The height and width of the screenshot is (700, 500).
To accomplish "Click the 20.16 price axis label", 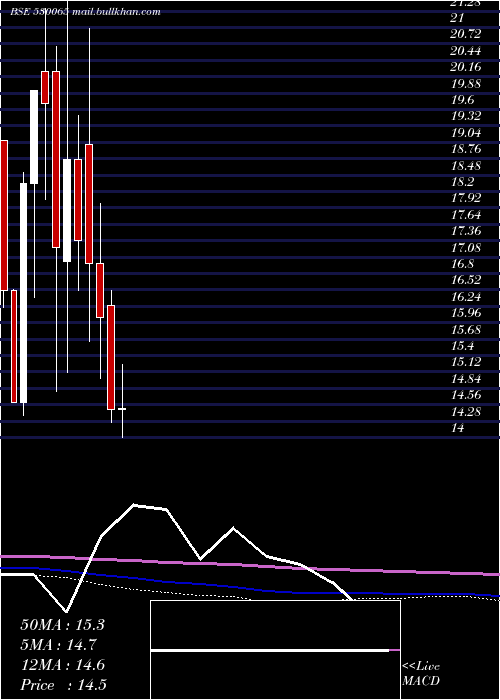I will pos(465,67).
